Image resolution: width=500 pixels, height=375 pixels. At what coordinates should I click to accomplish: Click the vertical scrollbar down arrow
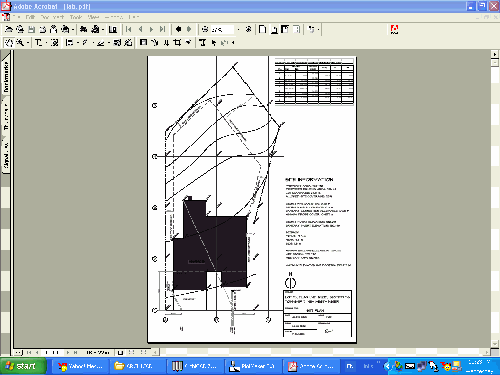(x=495, y=343)
